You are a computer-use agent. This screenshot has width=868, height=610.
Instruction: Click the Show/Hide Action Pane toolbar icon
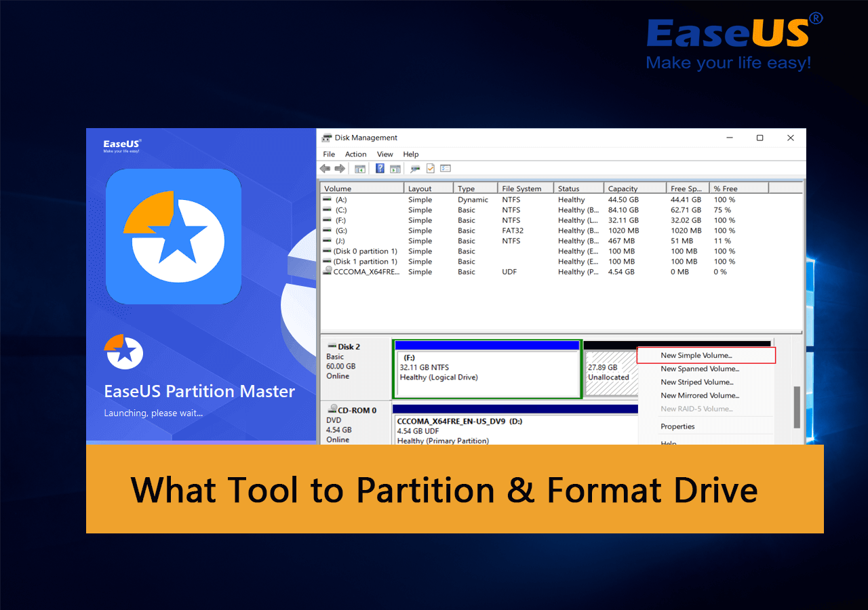tap(395, 168)
